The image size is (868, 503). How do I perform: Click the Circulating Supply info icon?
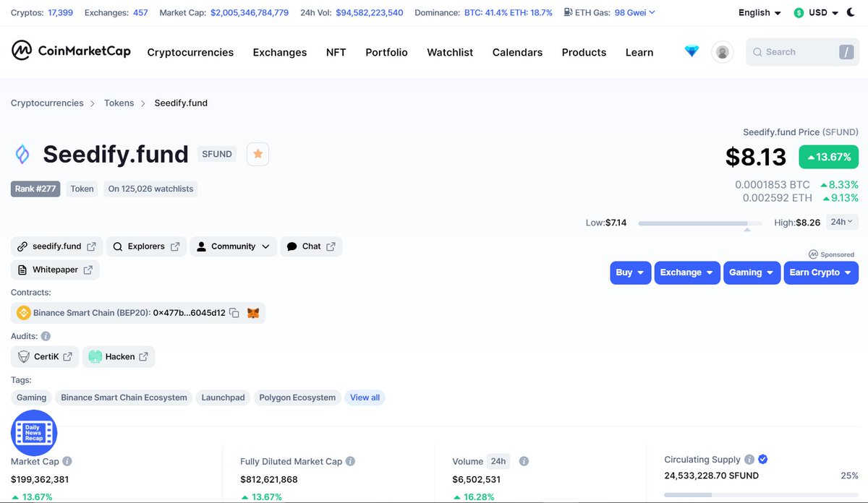click(749, 460)
